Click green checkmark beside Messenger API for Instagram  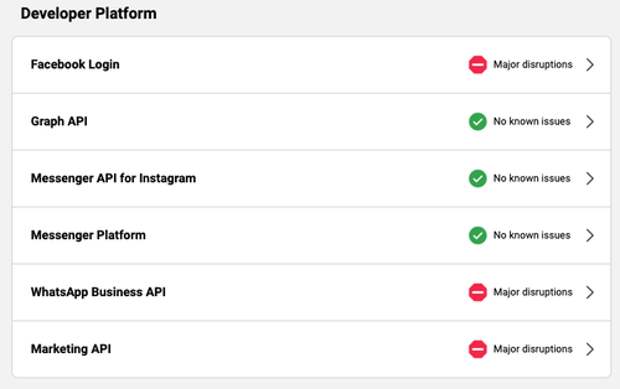pyautogui.click(x=478, y=178)
